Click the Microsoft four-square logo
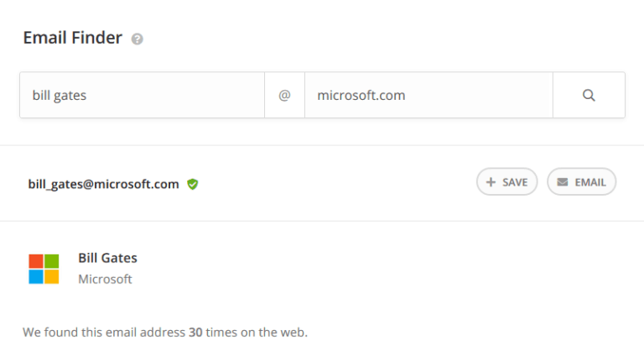The image size is (644, 351). click(x=44, y=269)
